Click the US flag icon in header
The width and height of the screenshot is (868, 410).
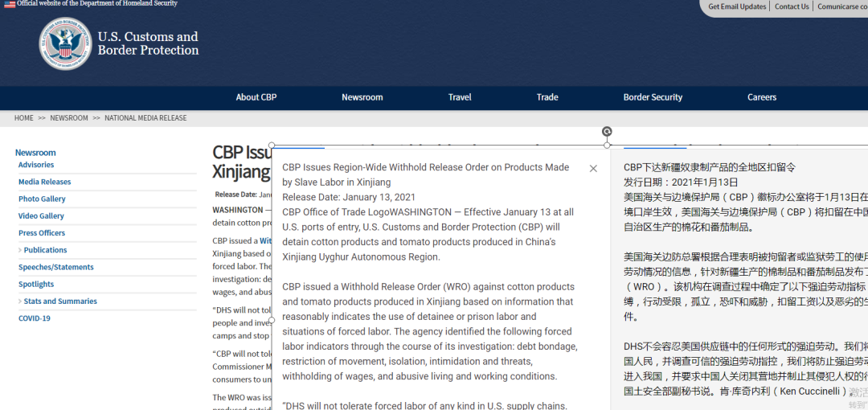click(9, 4)
